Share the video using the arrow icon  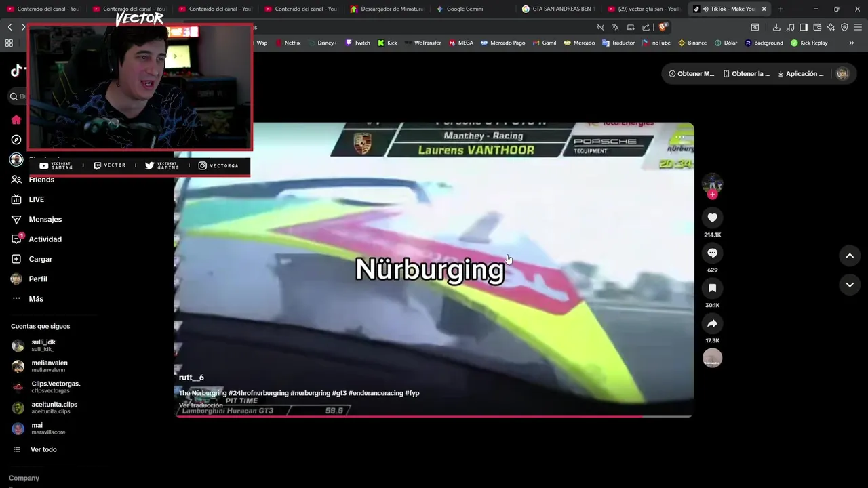pyautogui.click(x=712, y=323)
